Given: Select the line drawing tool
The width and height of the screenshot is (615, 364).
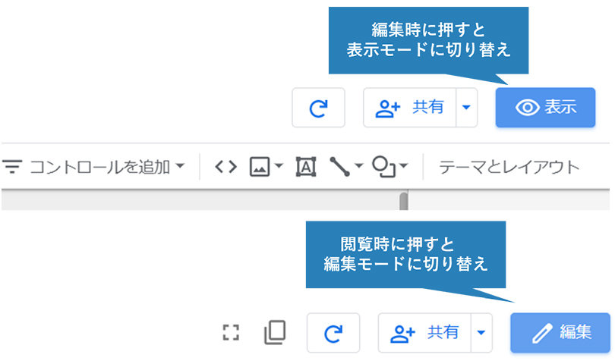Looking at the screenshot, I should pyautogui.click(x=339, y=167).
